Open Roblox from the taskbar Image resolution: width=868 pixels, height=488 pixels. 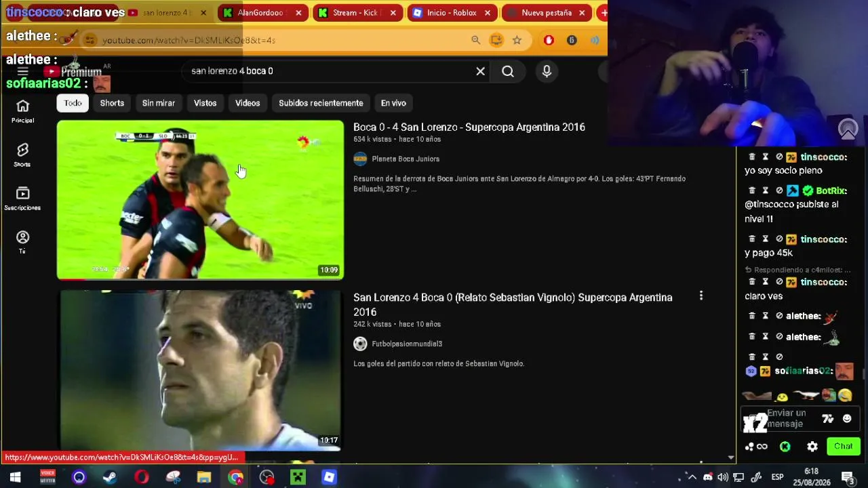pos(329,477)
